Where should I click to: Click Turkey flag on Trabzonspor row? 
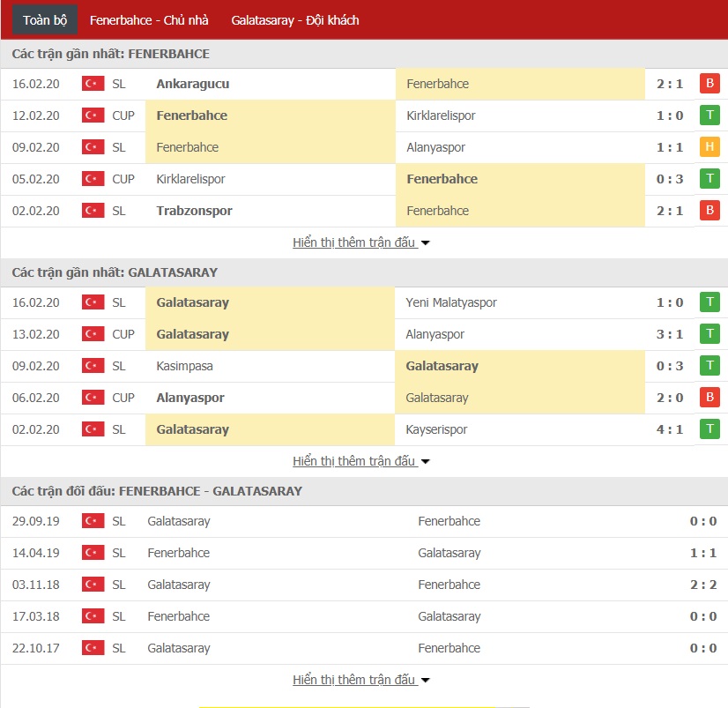click(x=93, y=211)
